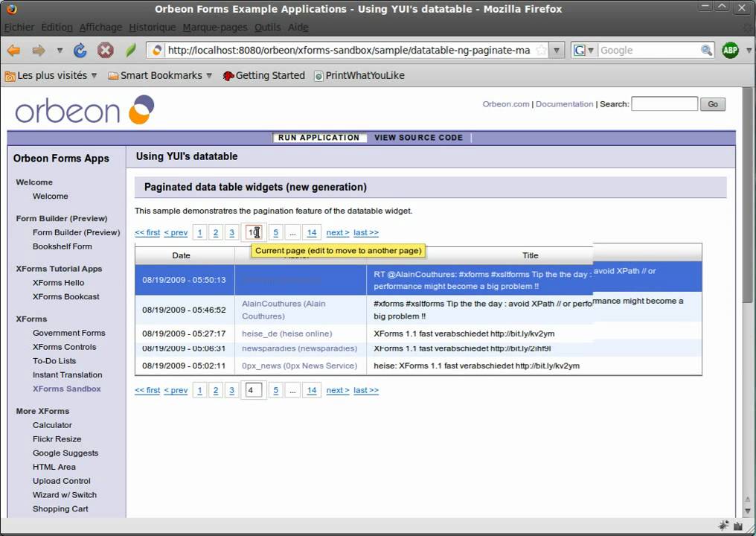Open the Documentation link

[564, 104]
